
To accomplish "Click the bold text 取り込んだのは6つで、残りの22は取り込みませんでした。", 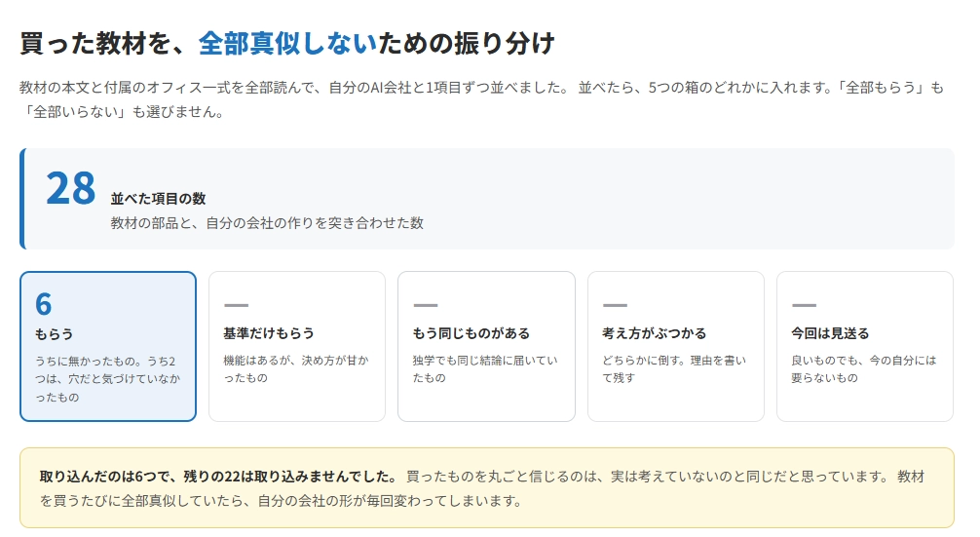I will coord(219,477).
